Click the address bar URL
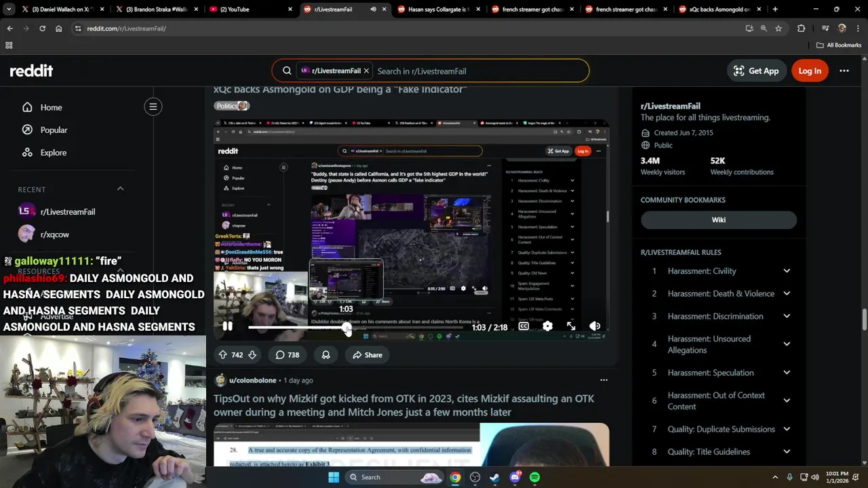 126,28
